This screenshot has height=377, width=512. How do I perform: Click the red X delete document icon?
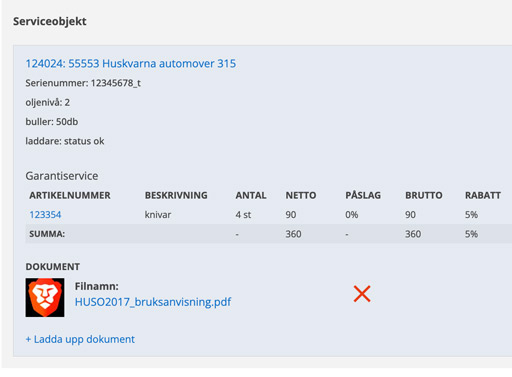coord(362,294)
